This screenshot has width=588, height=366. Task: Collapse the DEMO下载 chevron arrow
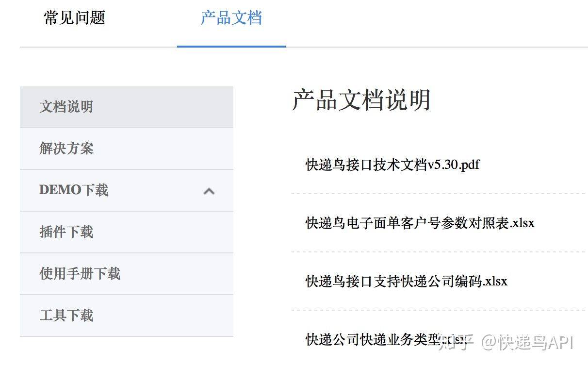pos(209,191)
